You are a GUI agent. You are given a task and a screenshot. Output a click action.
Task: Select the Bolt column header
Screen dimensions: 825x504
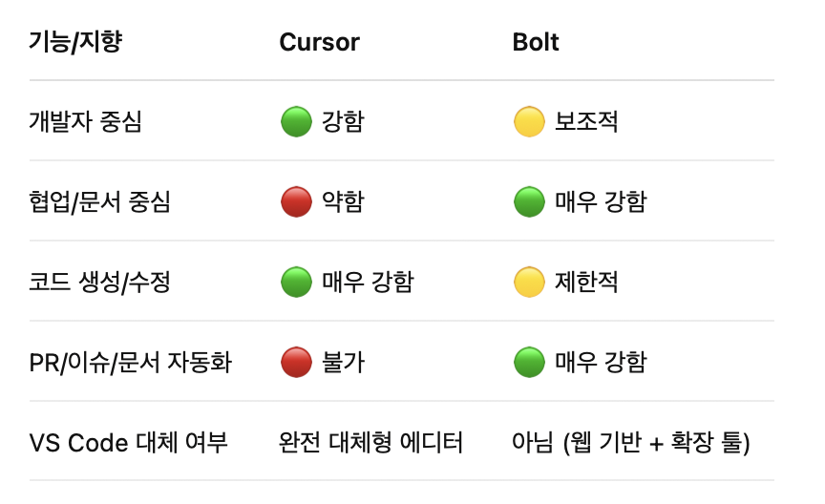536,42
